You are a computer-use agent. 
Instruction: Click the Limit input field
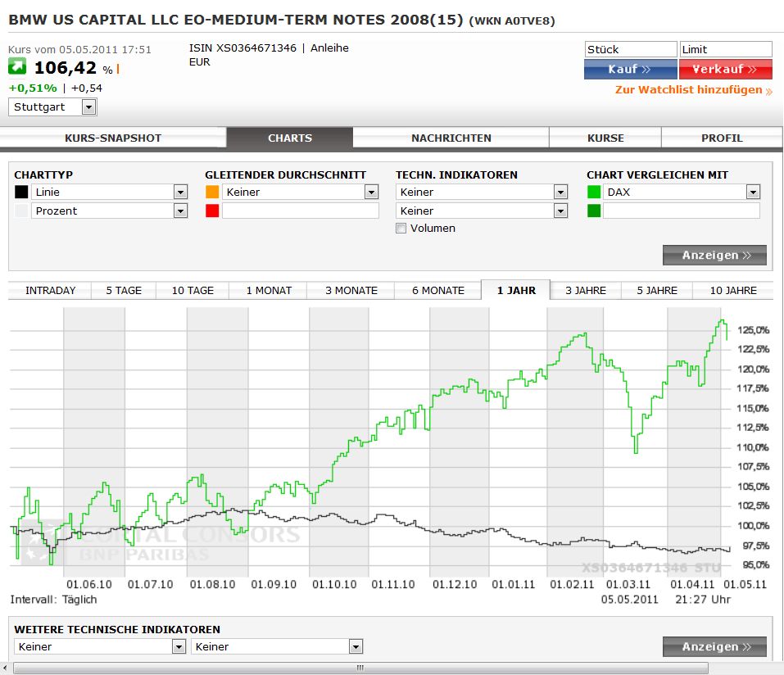click(726, 49)
